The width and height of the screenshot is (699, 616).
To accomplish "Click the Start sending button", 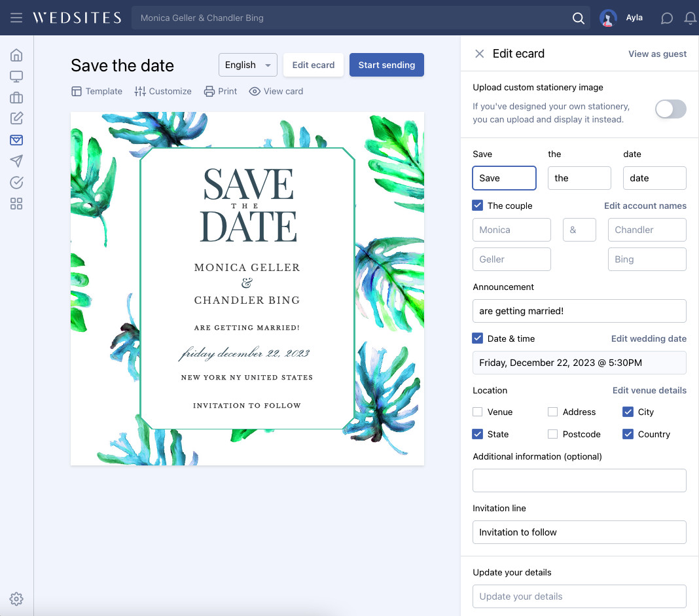I will pyautogui.click(x=386, y=65).
